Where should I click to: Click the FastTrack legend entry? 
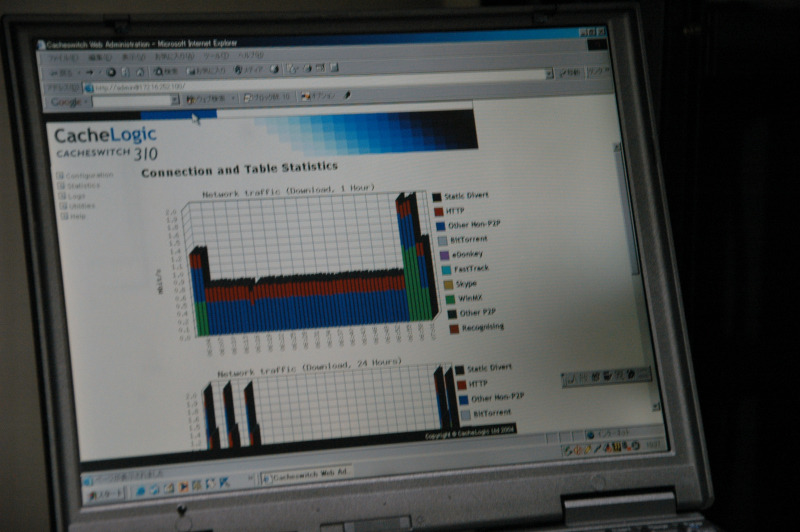465,269
